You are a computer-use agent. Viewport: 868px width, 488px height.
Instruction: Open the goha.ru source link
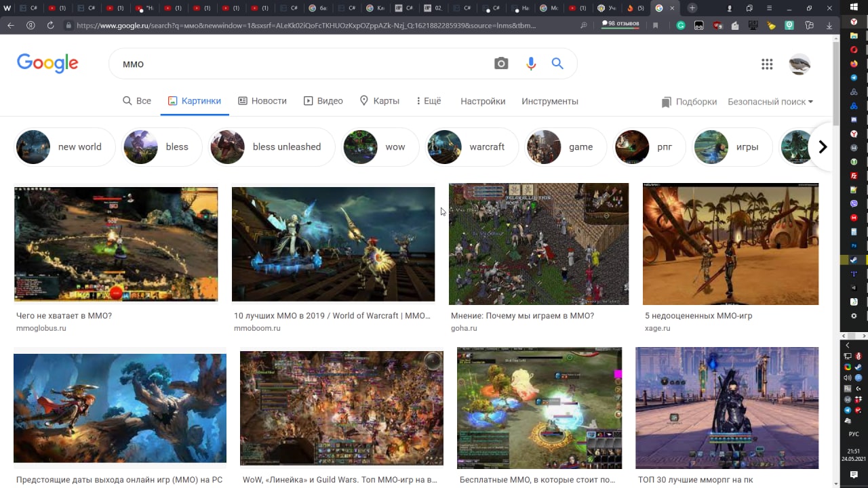click(x=464, y=328)
